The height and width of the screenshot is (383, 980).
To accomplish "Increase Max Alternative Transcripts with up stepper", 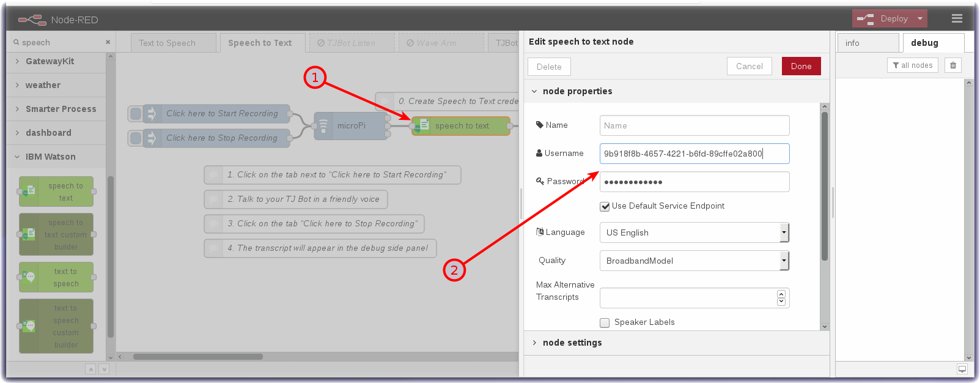I will pos(781,294).
